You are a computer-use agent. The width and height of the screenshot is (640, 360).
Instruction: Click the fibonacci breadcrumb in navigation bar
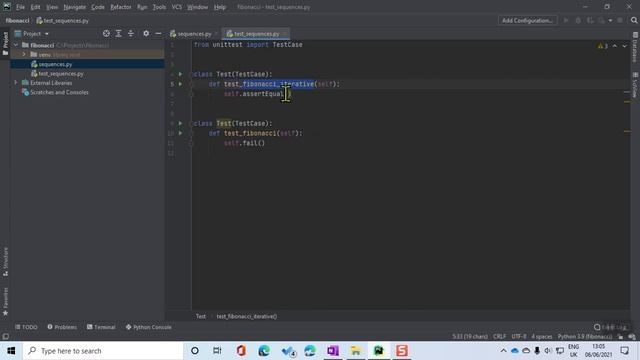(x=17, y=20)
